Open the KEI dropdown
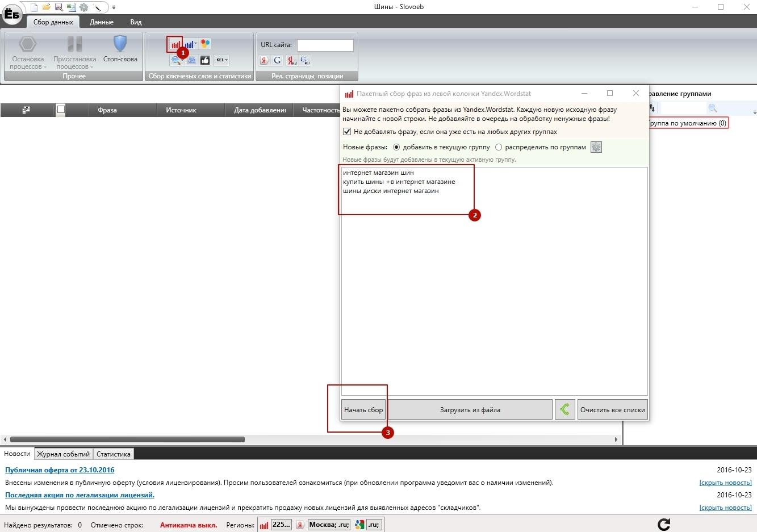This screenshot has width=757, height=532. (x=221, y=60)
